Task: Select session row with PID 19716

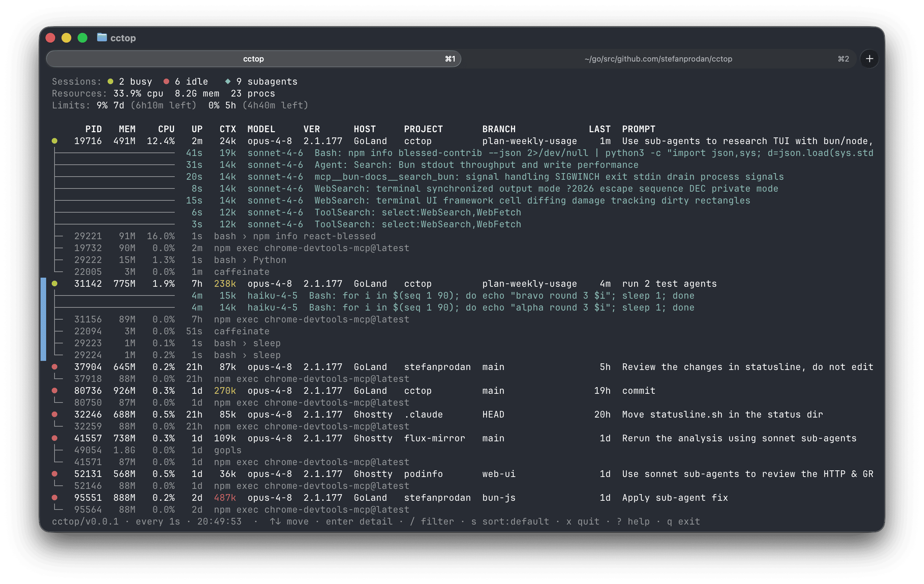Action: [x=462, y=141]
